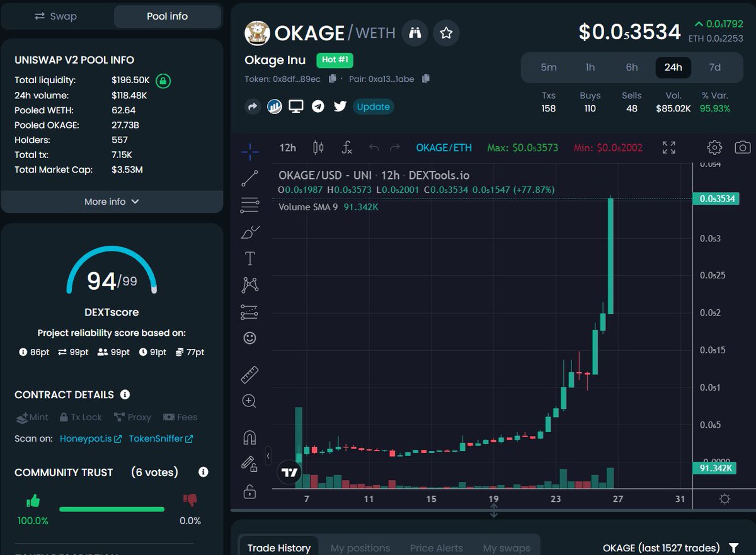Open the chart patterns tool
This screenshot has height=555, width=756.
(x=250, y=285)
